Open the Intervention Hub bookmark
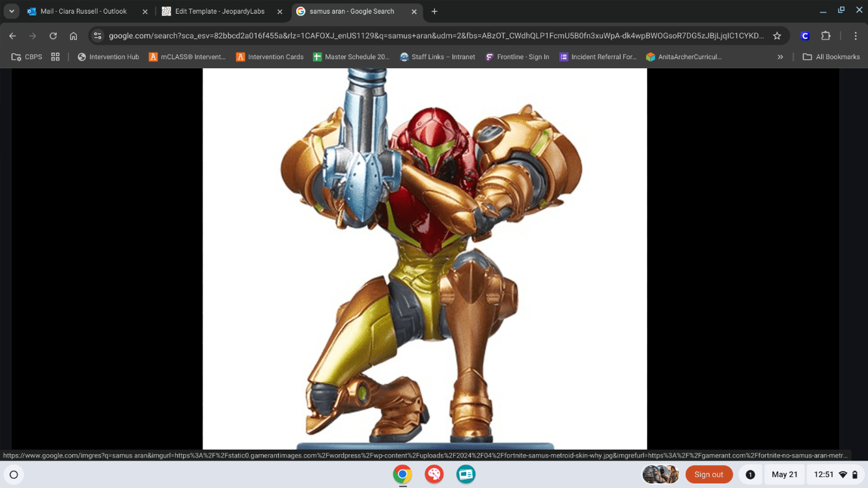This screenshot has height=488, width=868. (108, 57)
